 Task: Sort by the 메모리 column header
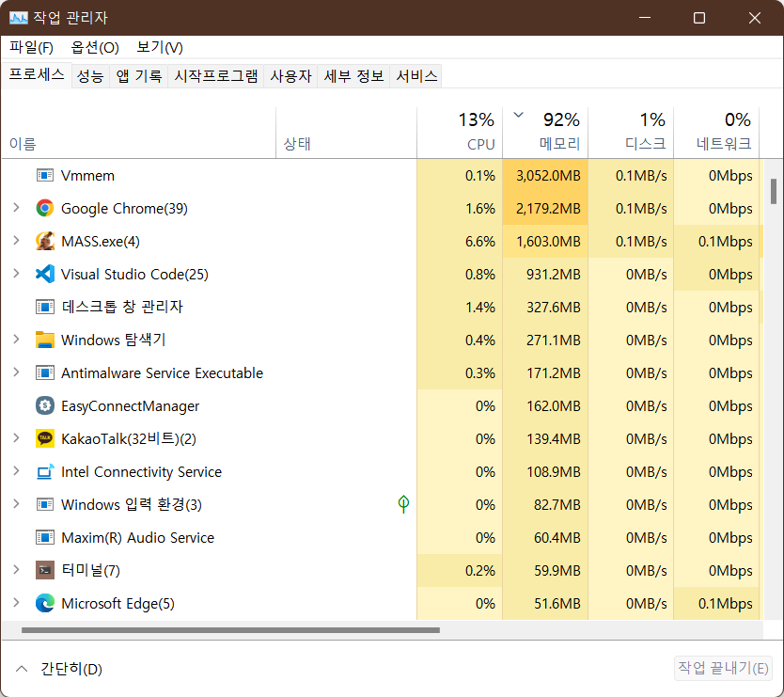click(545, 133)
